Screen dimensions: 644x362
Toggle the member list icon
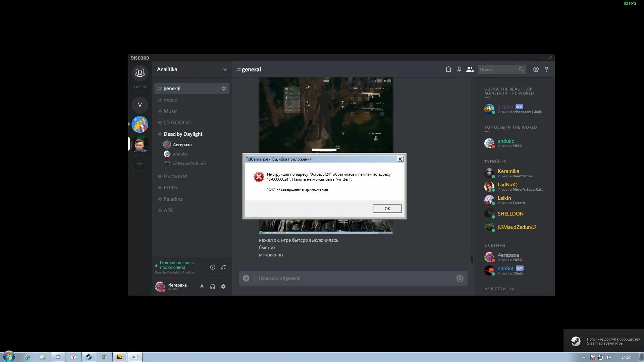coord(470,69)
